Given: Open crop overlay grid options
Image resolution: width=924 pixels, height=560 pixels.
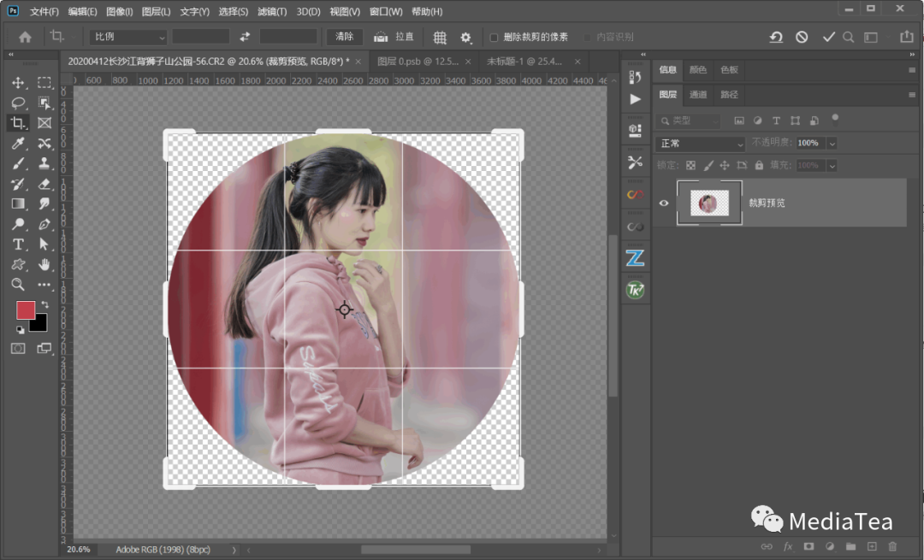Looking at the screenshot, I should click(x=440, y=37).
